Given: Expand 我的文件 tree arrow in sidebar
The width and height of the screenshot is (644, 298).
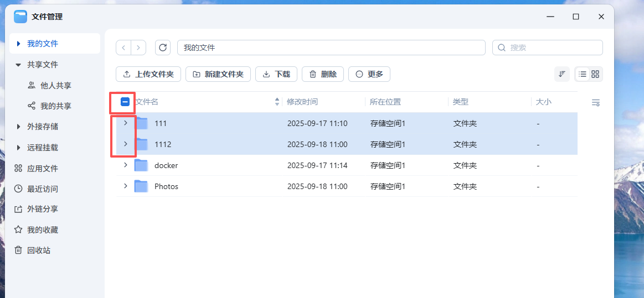Looking at the screenshot, I should 18,44.
